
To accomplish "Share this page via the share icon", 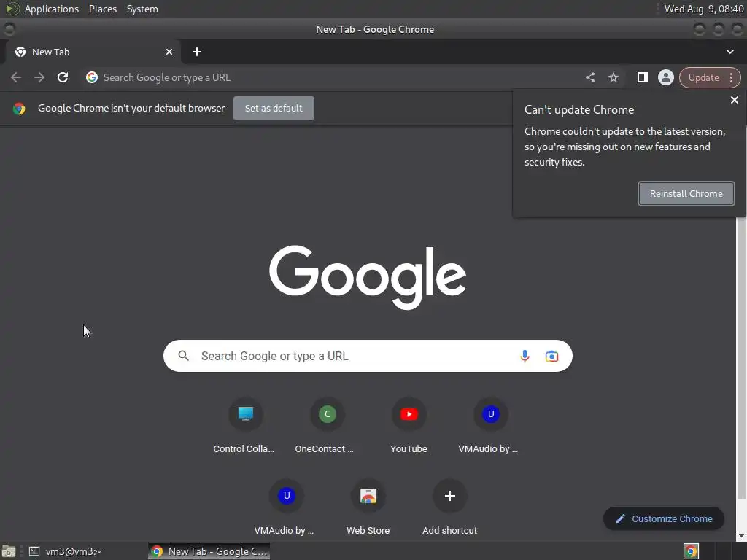I will tap(589, 77).
